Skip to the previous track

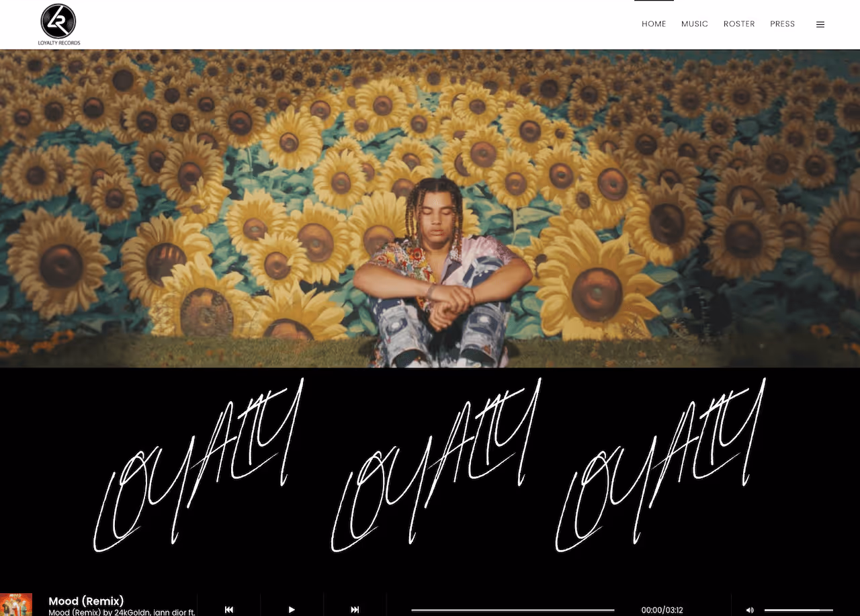228,609
